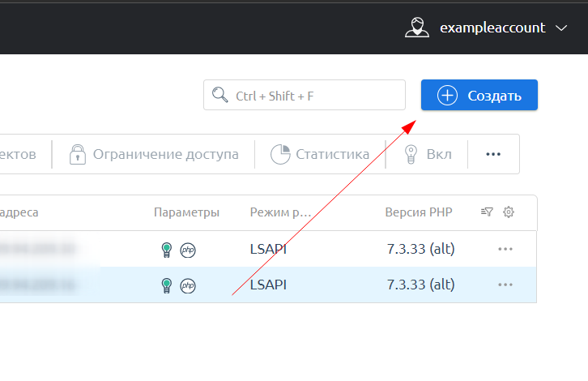The width and height of the screenshot is (588, 381).
Task: Open three-dot menu for first row
Action: tap(505, 250)
